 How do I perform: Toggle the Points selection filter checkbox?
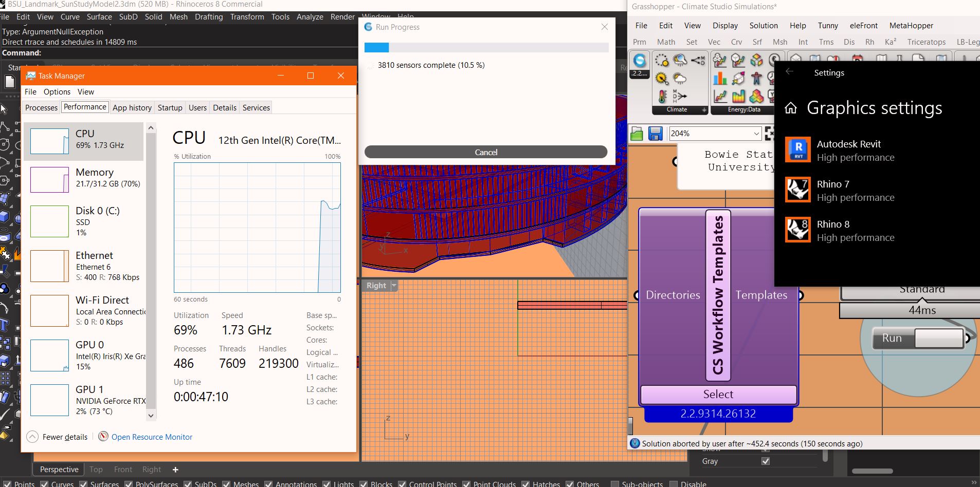point(7,484)
